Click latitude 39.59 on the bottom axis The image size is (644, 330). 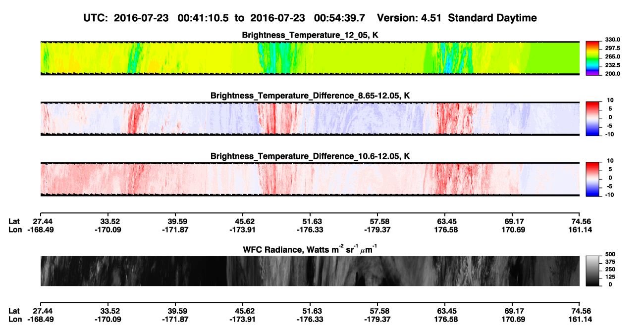pos(178,311)
